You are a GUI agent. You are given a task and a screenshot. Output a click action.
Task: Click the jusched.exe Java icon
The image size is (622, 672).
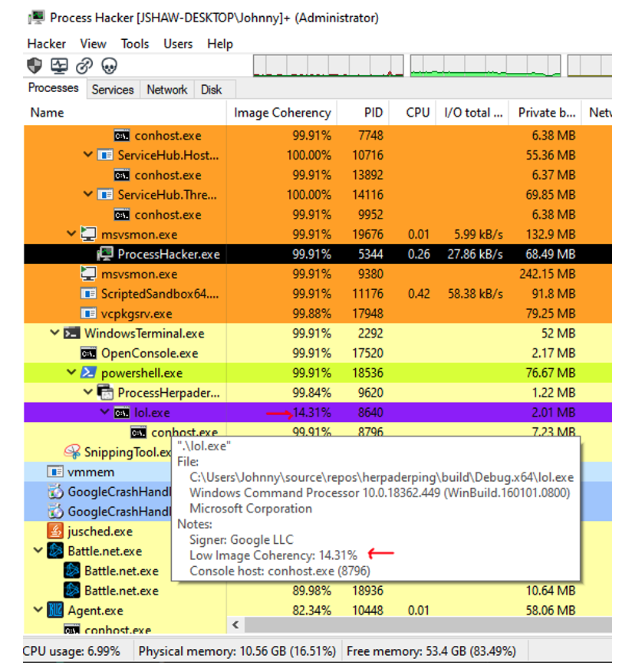pos(54,531)
